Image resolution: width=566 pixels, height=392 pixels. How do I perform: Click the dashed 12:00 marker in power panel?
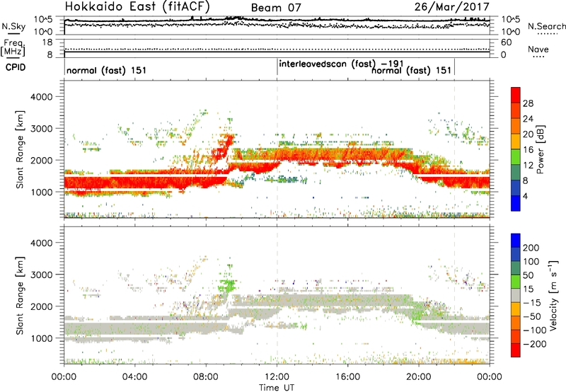(277, 149)
